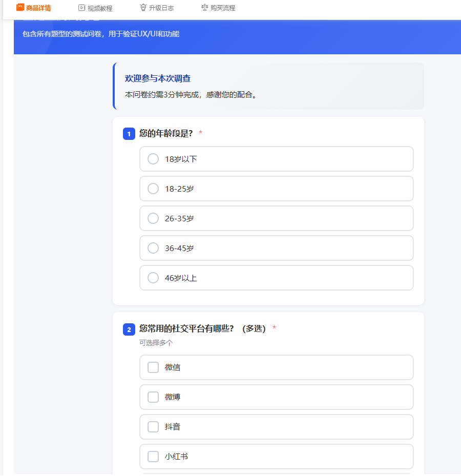Click the lightbulb icon beside 升级日志
The width and height of the screenshot is (461, 476).
point(143,8)
